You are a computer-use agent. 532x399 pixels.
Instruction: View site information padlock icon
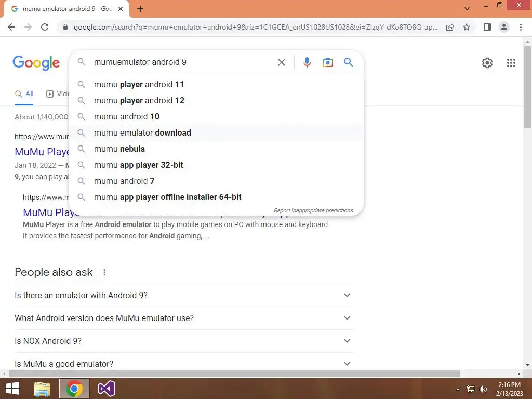pyautogui.click(x=65, y=27)
